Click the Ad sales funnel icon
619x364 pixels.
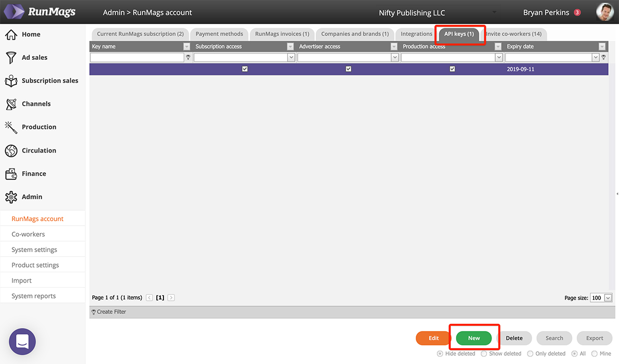coord(11,58)
